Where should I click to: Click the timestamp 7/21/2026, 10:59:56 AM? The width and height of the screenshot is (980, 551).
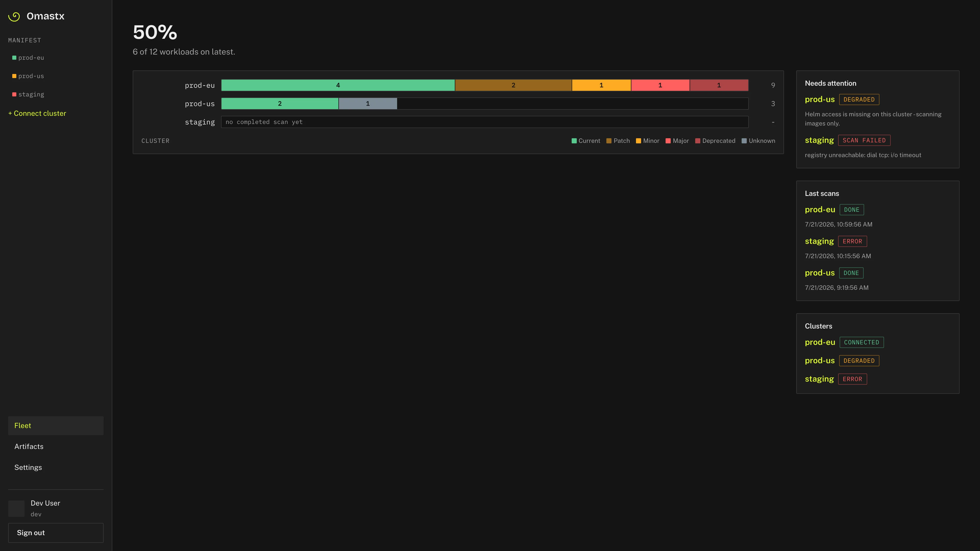point(838,224)
